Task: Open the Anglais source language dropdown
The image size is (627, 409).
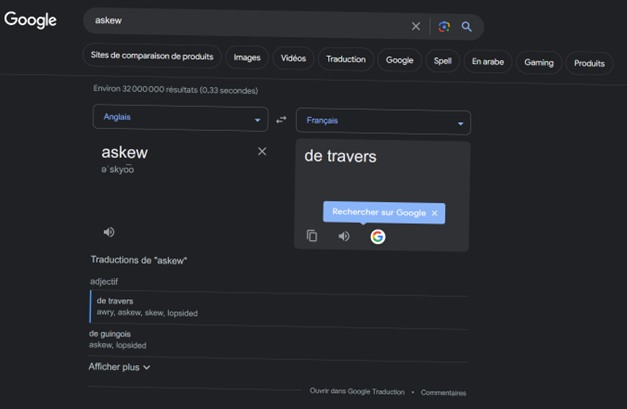Action: 180,118
